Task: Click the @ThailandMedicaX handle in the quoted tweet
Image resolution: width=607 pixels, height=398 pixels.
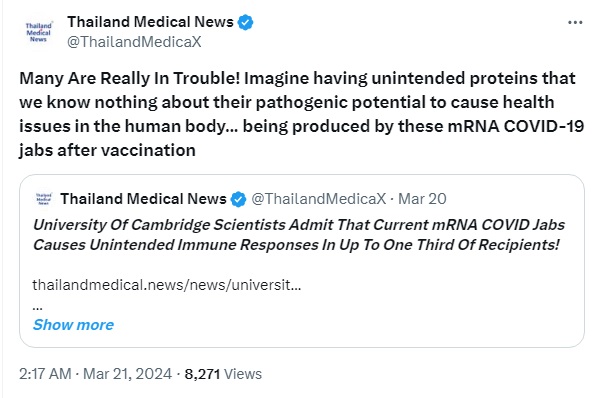Action: click(x=319, y=199)
